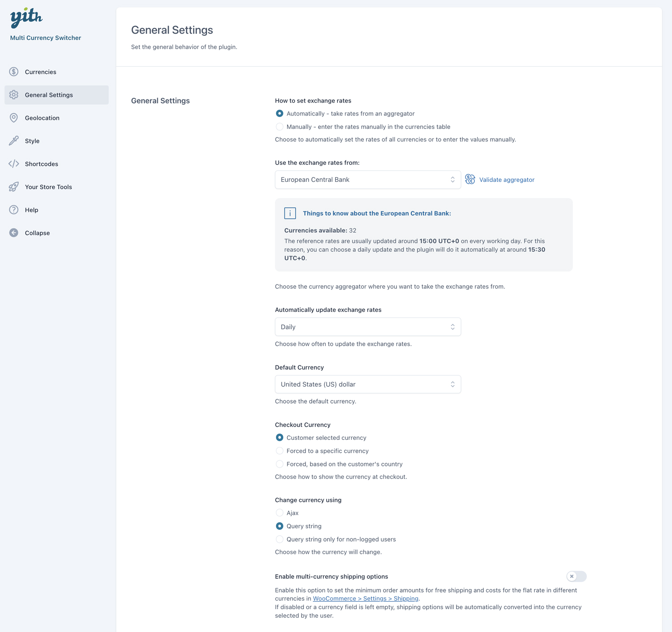Viewport: 672px width, 632px height.
Task: Select Manually enter exchange rates option
Action: 280,127
